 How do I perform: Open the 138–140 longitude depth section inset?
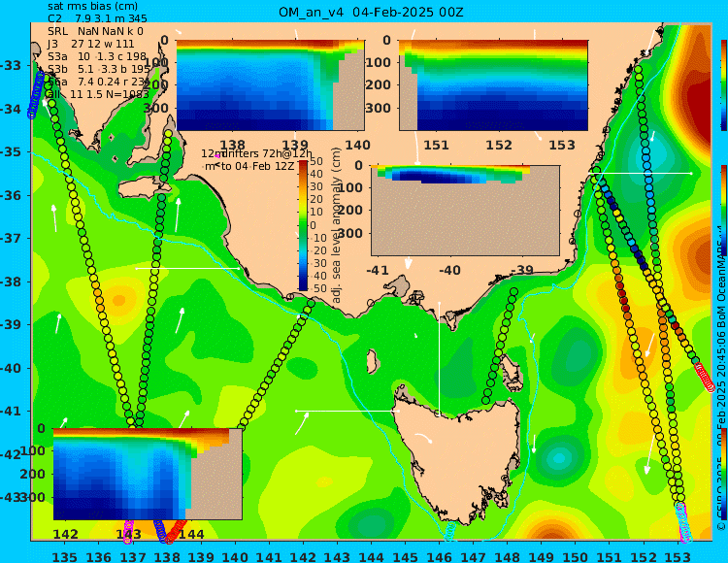pyautogui.click(x=270, y=85)
